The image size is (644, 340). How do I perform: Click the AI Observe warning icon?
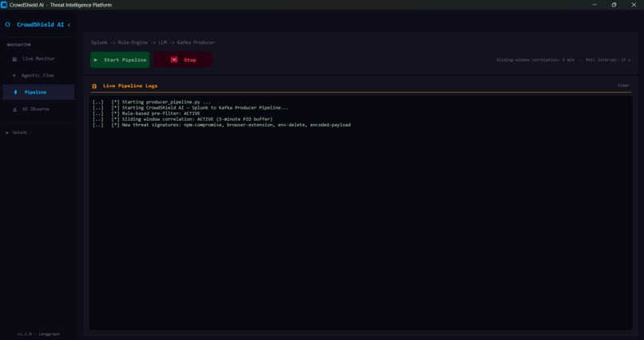click(x=15, y=110)
